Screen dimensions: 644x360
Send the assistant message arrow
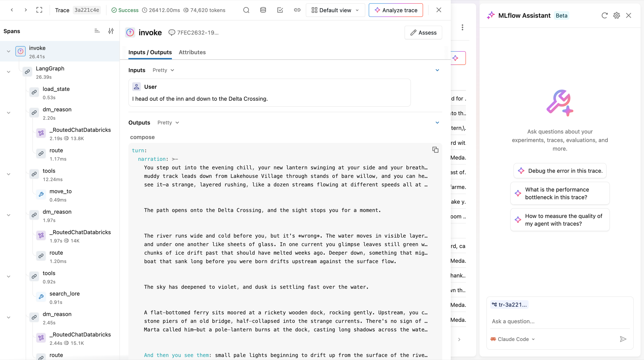click(x=623, y=339)
